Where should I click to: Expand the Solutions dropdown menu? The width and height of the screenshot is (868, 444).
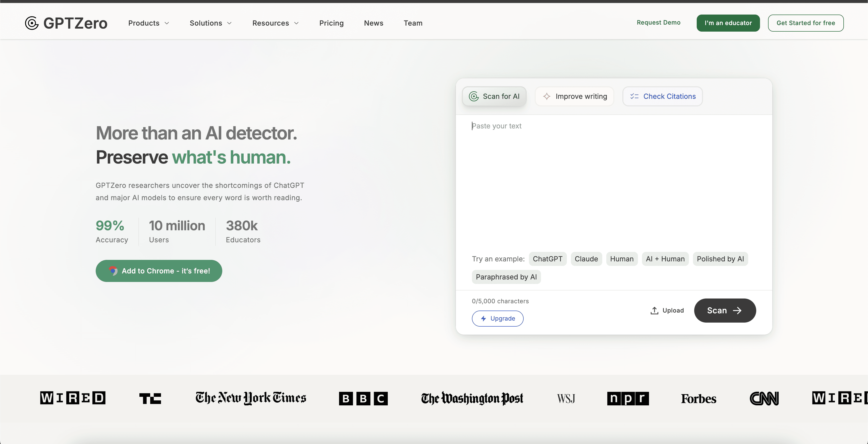[210, 23]
